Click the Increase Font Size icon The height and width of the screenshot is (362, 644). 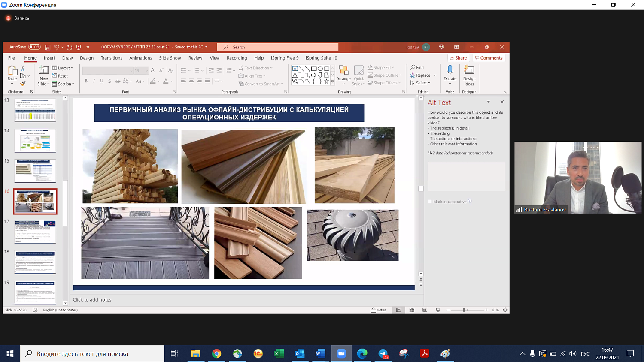pyautogui.click(x=153, y=70)
